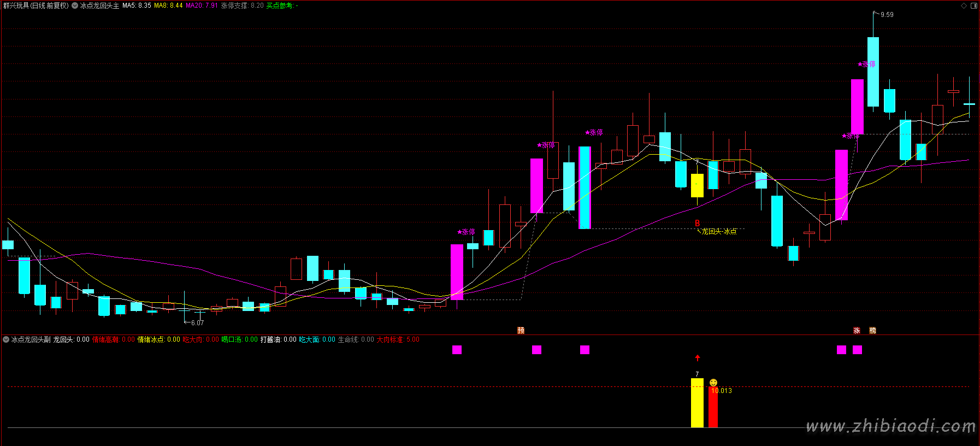Select the 冰点龙回头主 indicator name
Screen dimensions: 980x446
[99, 5]
